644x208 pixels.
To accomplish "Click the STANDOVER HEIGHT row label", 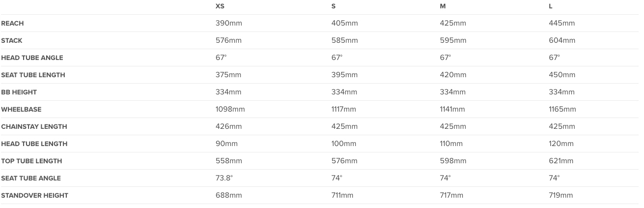I will 34,196.
